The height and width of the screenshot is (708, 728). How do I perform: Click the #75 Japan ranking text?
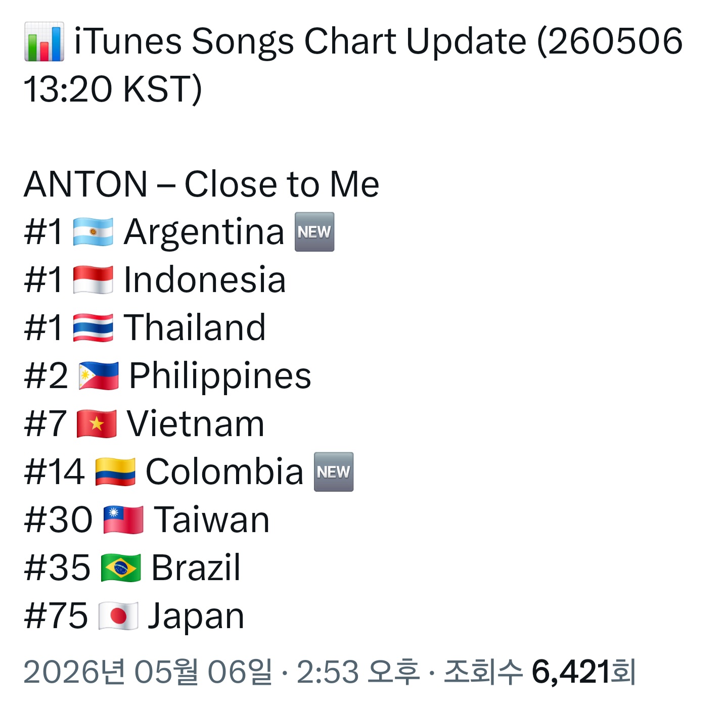134,616
